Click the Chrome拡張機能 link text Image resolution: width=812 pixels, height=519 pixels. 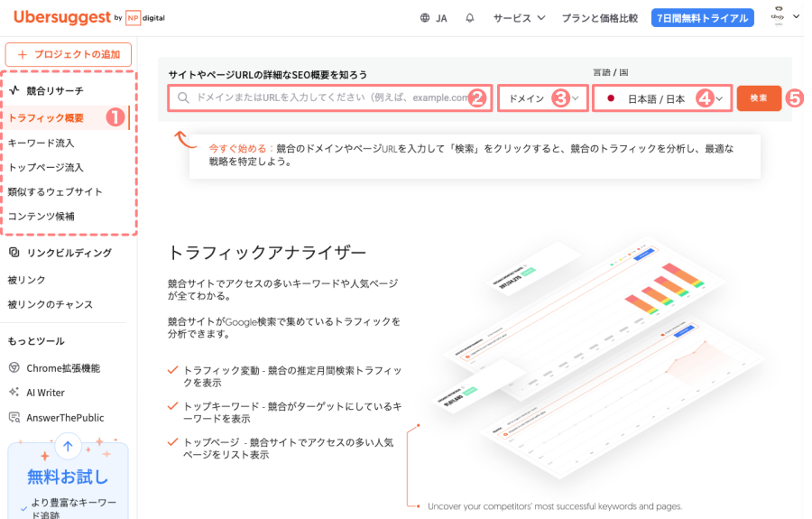coord(63,368)
